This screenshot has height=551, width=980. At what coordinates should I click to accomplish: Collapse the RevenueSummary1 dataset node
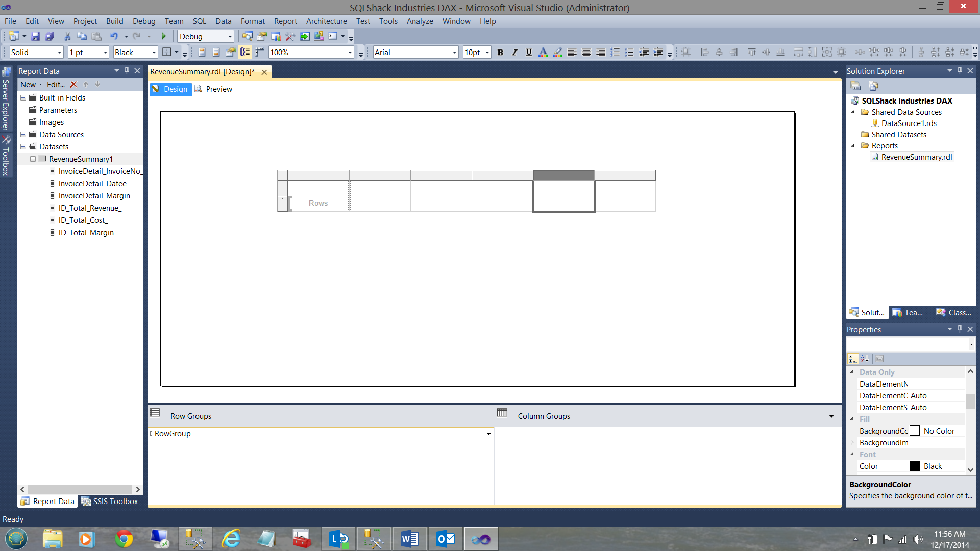pos(33,159)
